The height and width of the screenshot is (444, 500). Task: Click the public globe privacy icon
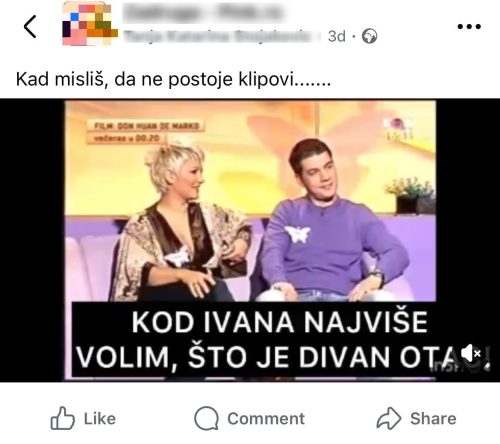(x=370, y=36)
